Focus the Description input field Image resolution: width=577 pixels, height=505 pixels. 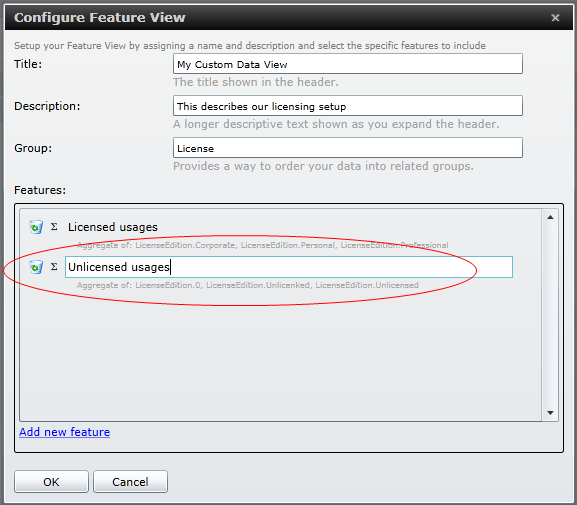[x=348, y=106]
